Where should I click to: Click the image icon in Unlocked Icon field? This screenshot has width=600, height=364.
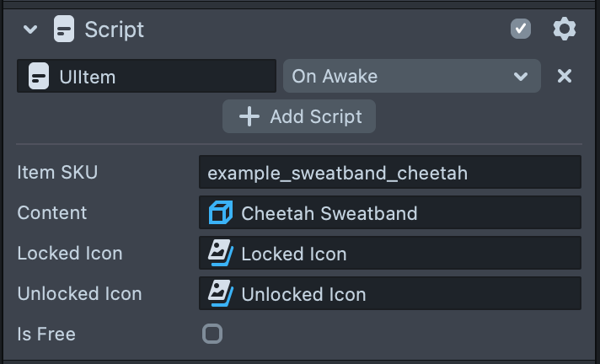221,293
